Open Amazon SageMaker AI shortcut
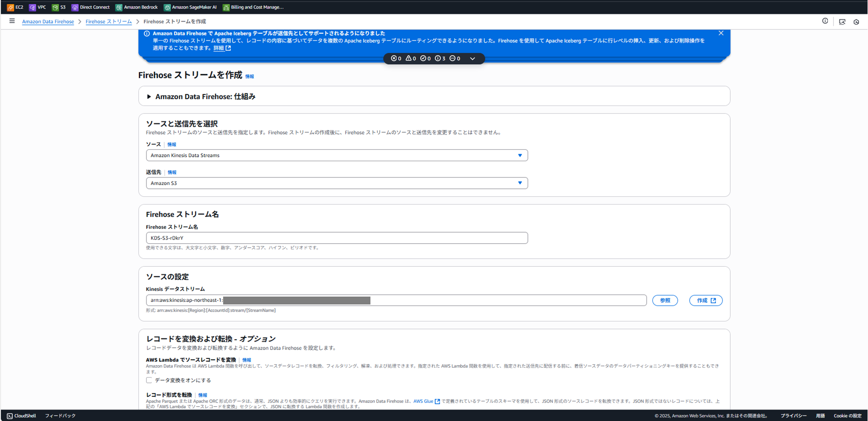The image size is (868, 421). coord(190,7)
